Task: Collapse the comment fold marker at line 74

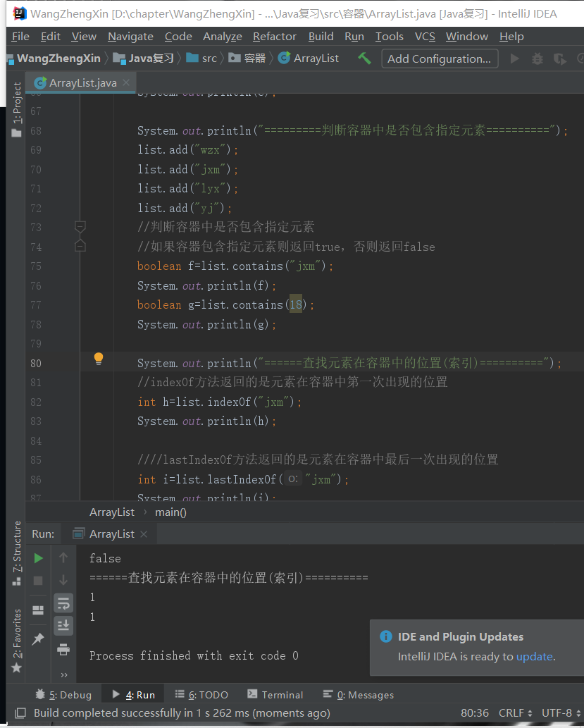Action: (80, 246)
